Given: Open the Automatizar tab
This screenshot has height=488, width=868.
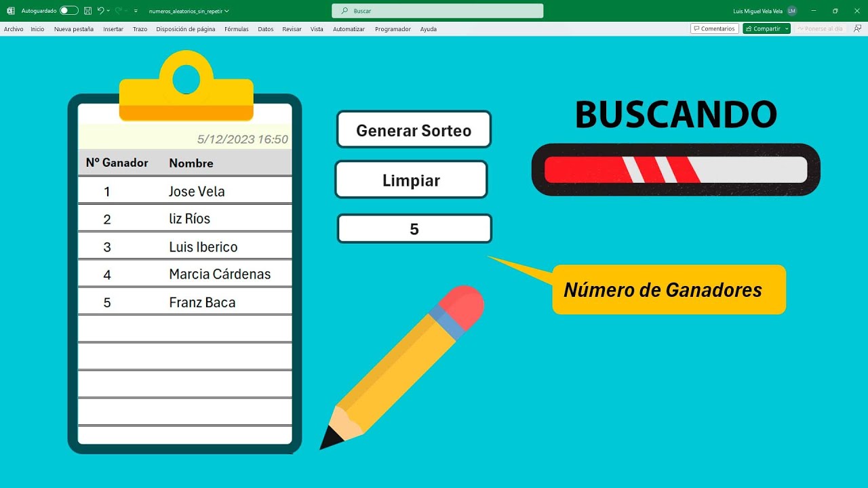Looking at the screenshot, I should pos(349,29).
